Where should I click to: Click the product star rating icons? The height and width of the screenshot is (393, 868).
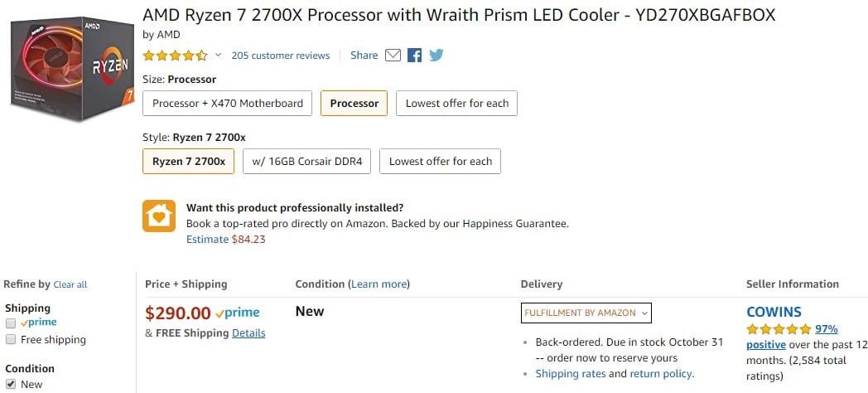coord(175,56)
